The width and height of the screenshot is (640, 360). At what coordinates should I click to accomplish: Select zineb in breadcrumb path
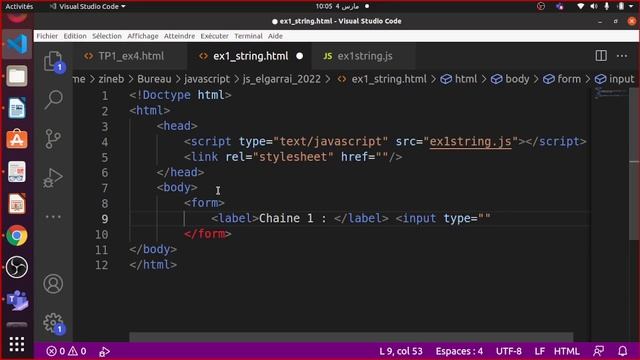[111, 79]
